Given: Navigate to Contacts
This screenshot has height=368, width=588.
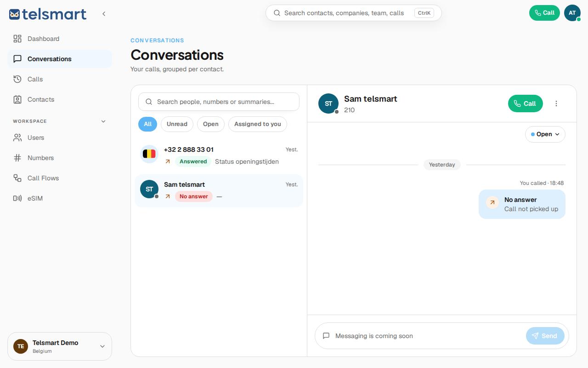Looking at the screenshot, I should pos(60,99).
